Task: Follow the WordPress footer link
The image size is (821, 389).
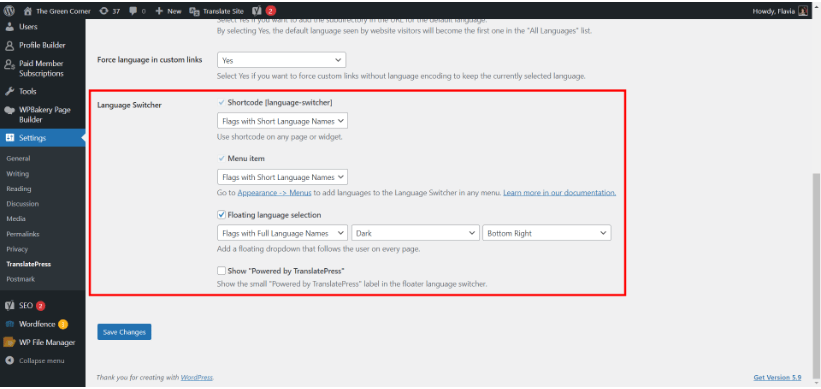Action: [x=197, y=377]
